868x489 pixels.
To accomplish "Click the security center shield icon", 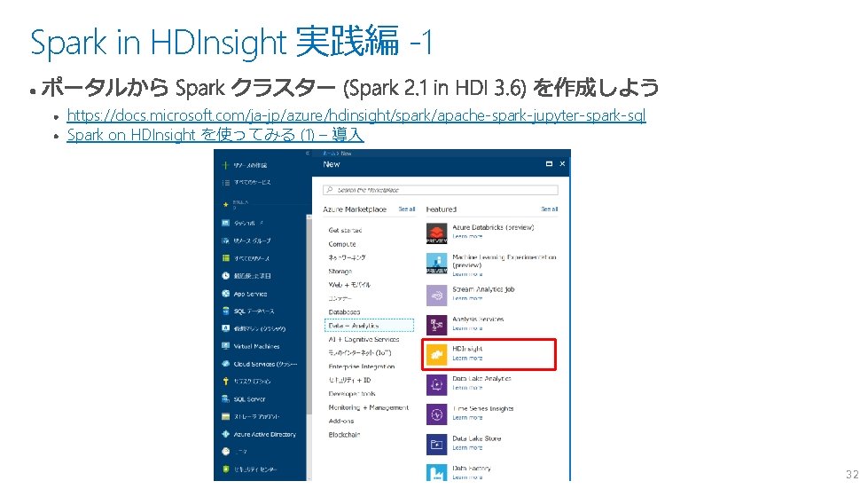I will point(225,469).
